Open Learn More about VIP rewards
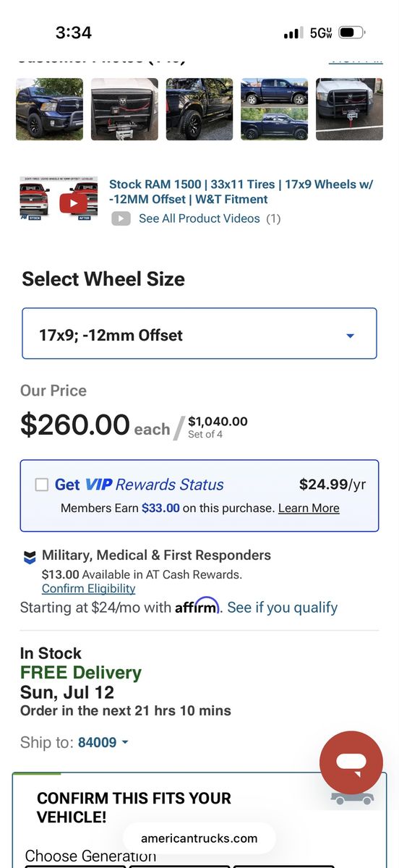This screenshot has width=399, height=868. pyautogui.click(x=309, y=508)
